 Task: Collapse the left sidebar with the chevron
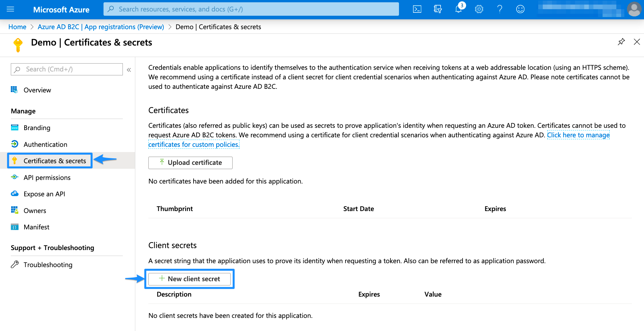(x=129, y=69)
